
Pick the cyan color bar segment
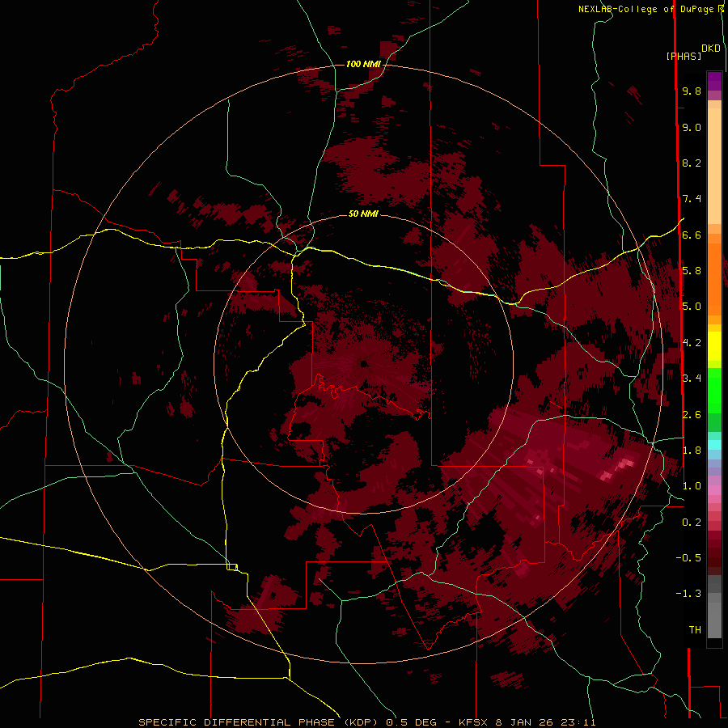[714, 445]
